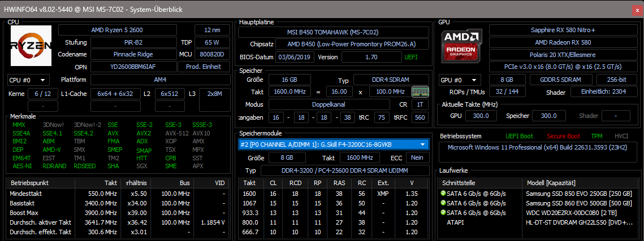Viewport: 644px width, 241px height.
Task: Click the AES-NI feature label
Action: coord(22,166)
